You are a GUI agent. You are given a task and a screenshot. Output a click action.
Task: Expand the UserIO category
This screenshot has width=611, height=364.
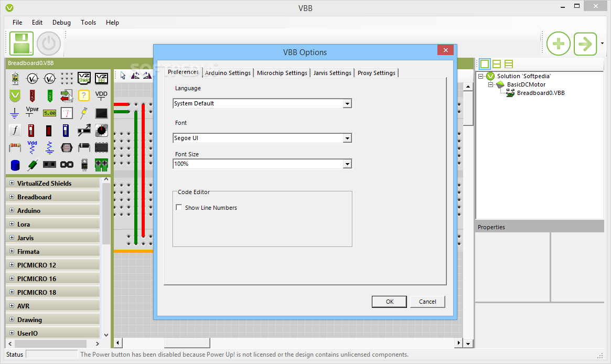click(12, 333)
